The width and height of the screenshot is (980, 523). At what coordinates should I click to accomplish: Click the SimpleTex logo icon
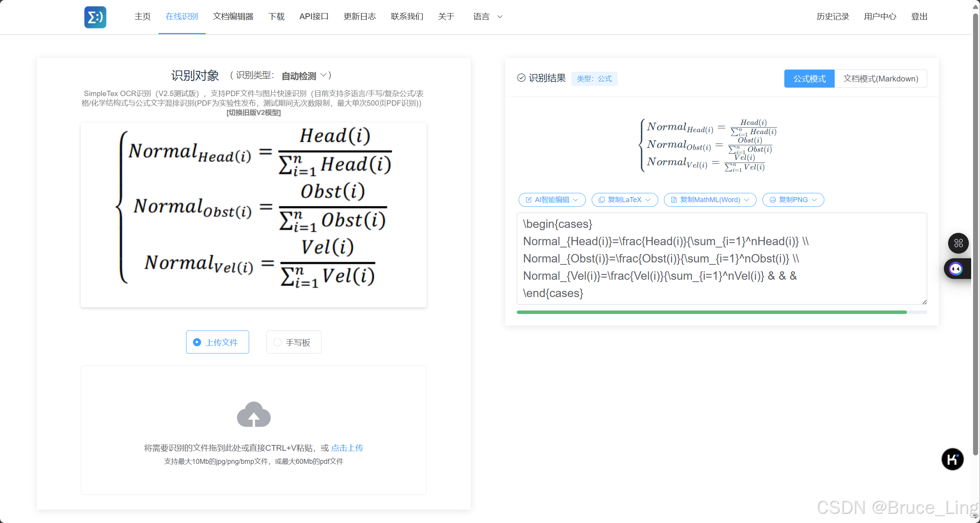coord(95,17)
